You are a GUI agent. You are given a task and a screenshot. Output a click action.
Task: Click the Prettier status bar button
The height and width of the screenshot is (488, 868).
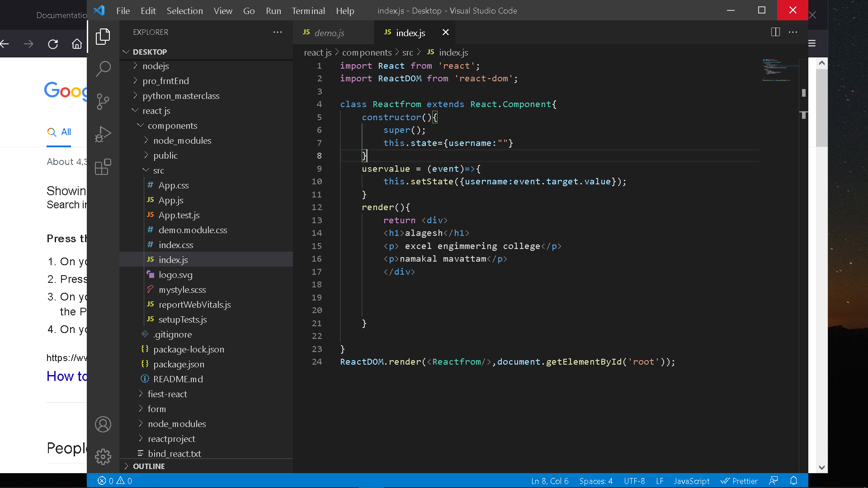[x=739, y=481]
